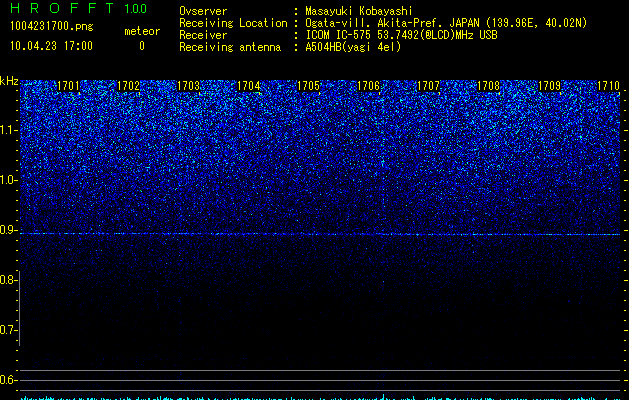Click the 1704 time marker
629x400 pixels.
[249, 86]
